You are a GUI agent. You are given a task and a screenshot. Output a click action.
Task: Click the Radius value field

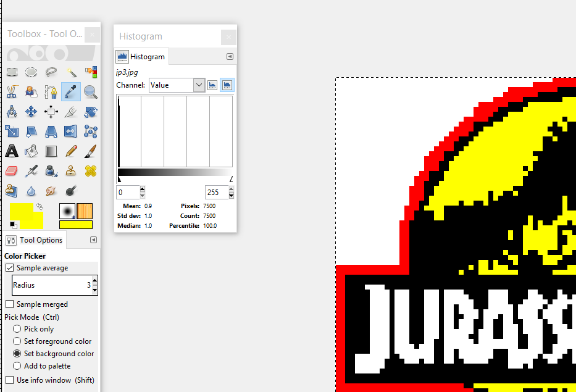(52, 285)
